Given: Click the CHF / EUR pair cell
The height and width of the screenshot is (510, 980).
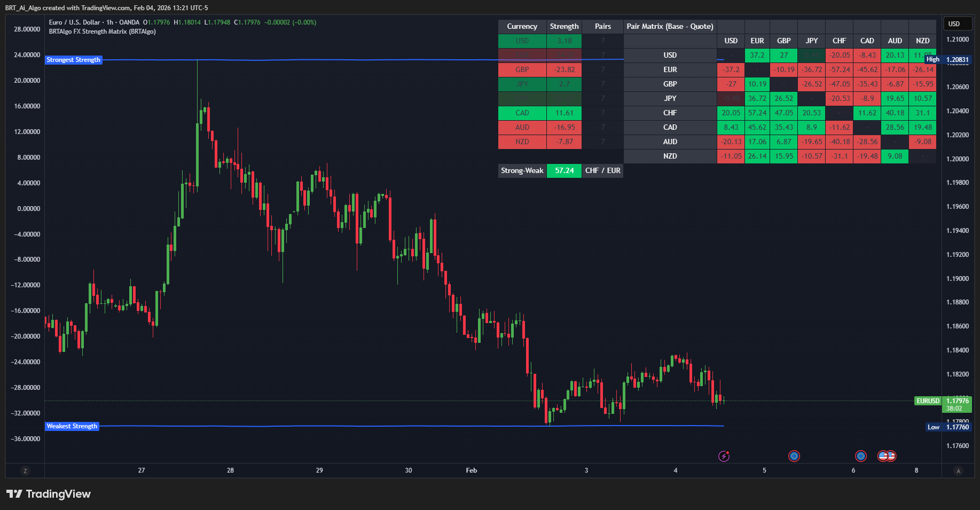Looking at the screenshot, I should [602, 171].
